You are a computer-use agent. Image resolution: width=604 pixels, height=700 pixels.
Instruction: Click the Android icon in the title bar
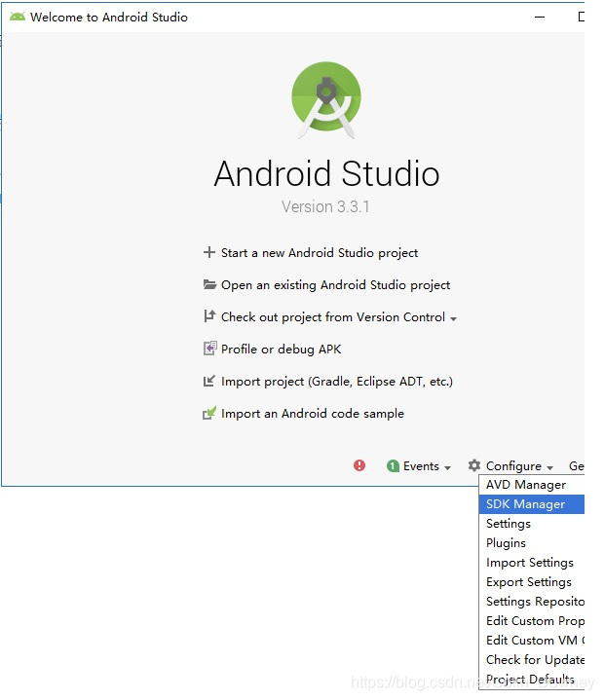(x=18, y=17)
